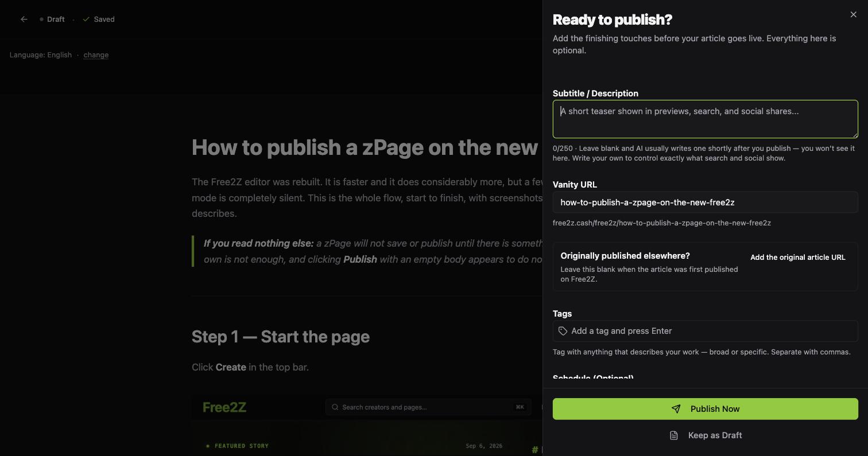Click the 'Sep 6, 2026' date text
868x456 pixels.
[484, 446]
